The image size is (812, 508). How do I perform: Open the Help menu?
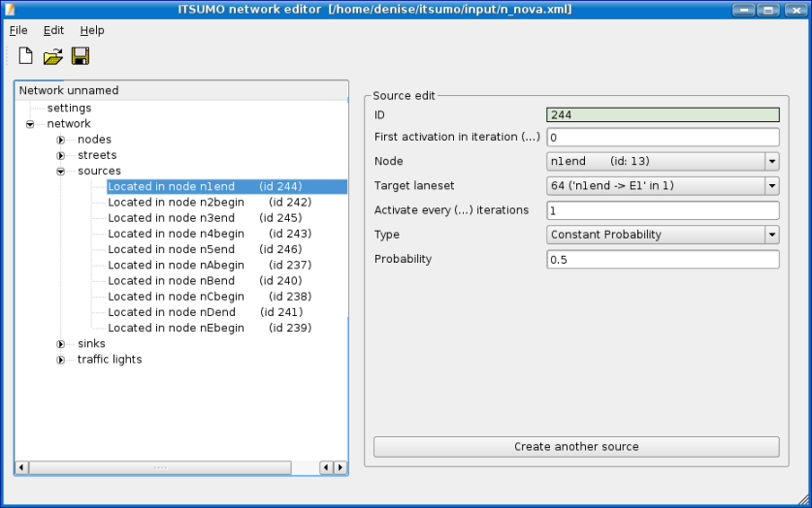point(92,30)
